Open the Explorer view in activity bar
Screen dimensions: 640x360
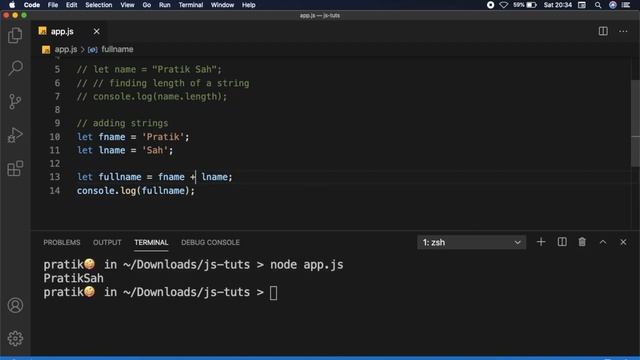[15, 35]
